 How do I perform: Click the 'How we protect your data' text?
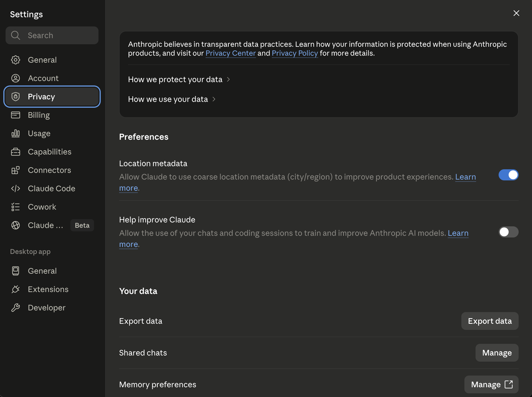coord(175,79)
